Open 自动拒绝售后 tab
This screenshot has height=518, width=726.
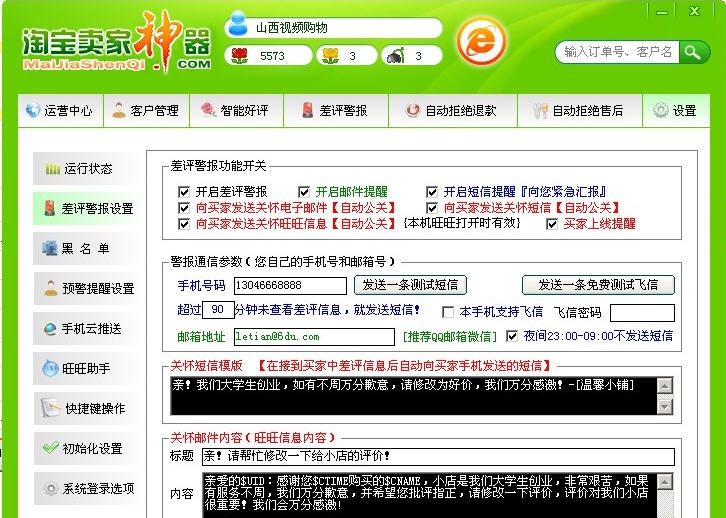tap(580, 111)
